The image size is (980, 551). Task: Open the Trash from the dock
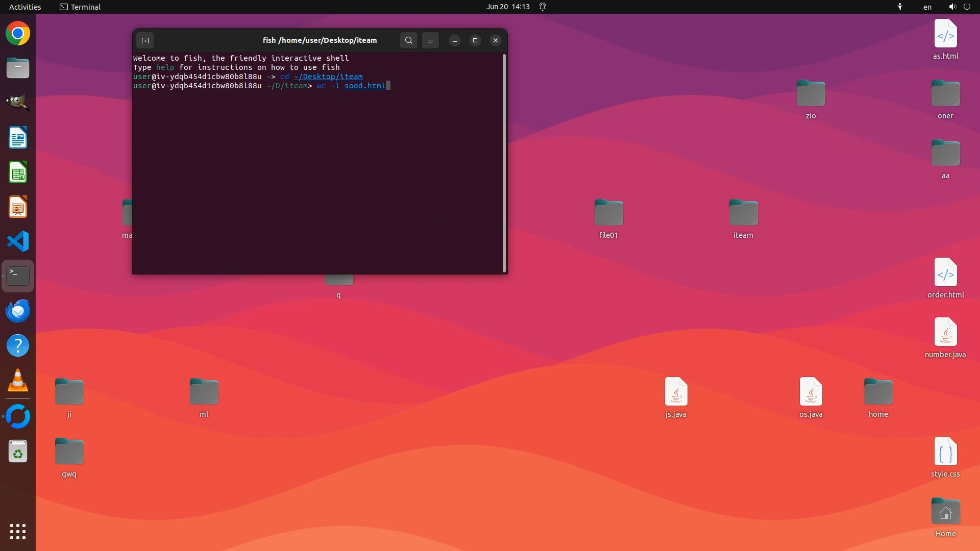coord(18,451)
